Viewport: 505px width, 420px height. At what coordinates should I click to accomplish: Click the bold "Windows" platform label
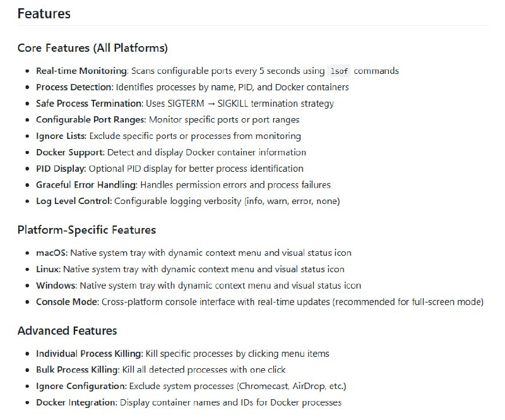pos(56,285)
